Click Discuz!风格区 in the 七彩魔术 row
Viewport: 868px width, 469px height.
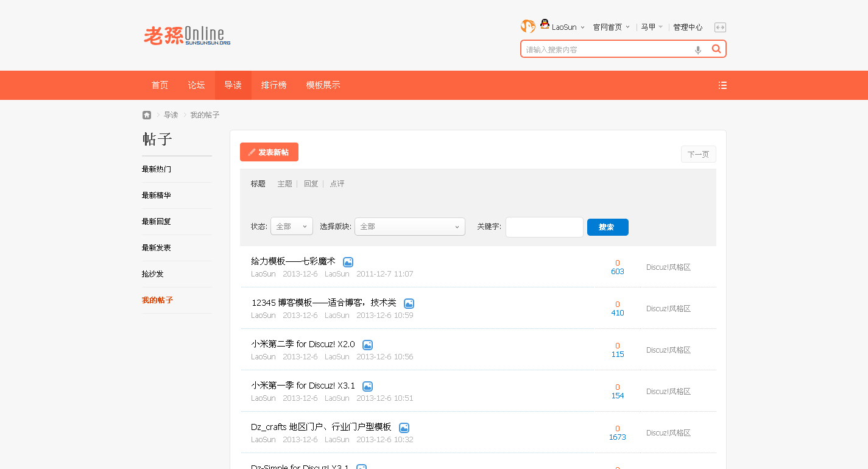[x=669, y=267]
